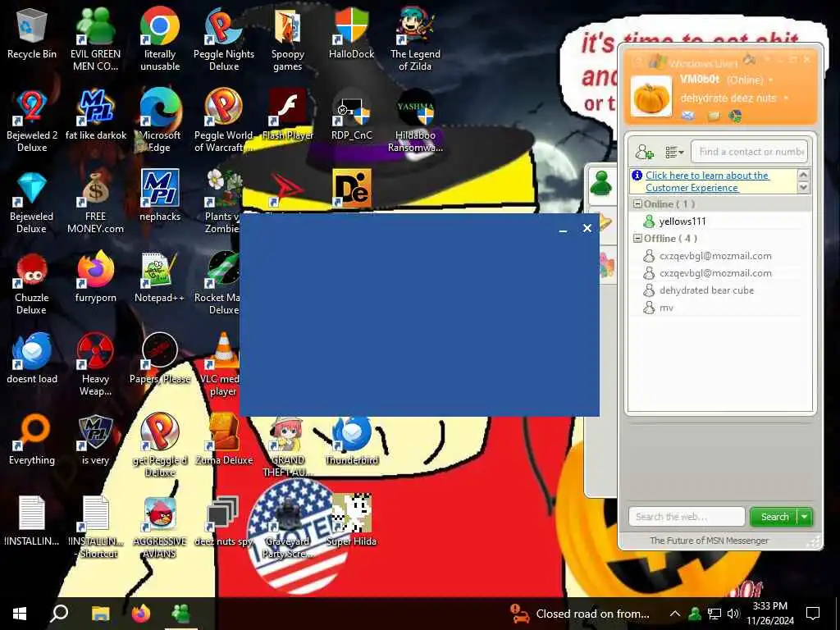
Task: Open the Notepad++ shortcut
Action: 160,279
